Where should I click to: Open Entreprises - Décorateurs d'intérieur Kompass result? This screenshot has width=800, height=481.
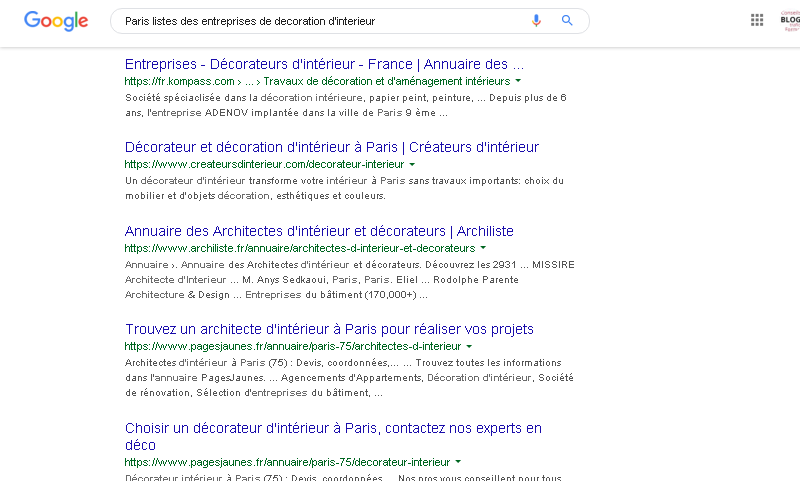324,64
